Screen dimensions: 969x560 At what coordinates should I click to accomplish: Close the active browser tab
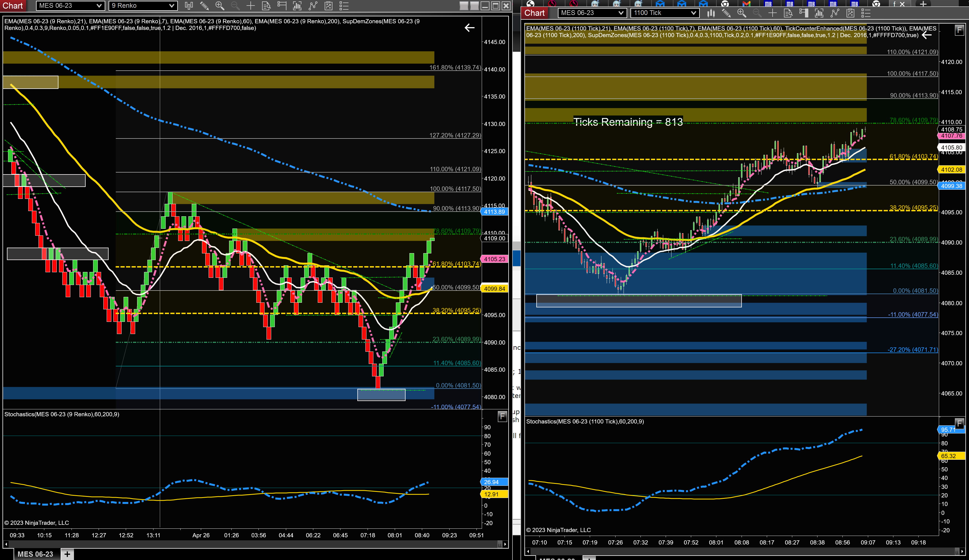(x=902, y=4)
